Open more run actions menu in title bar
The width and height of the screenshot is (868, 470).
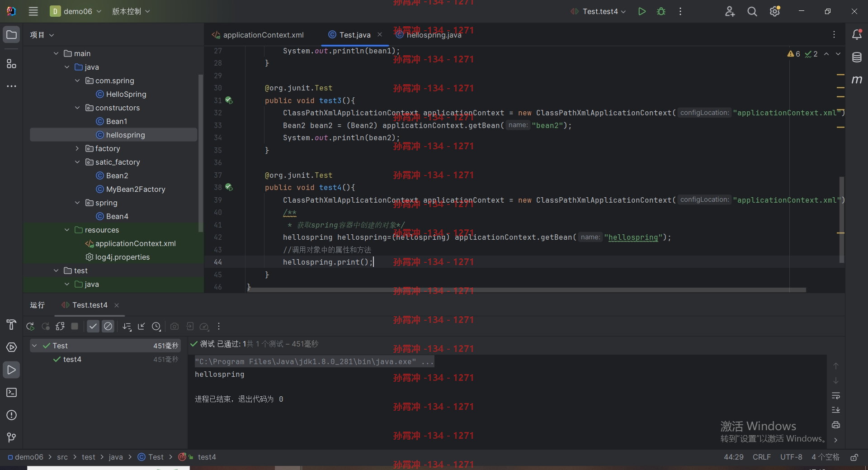tap(680, 11)
